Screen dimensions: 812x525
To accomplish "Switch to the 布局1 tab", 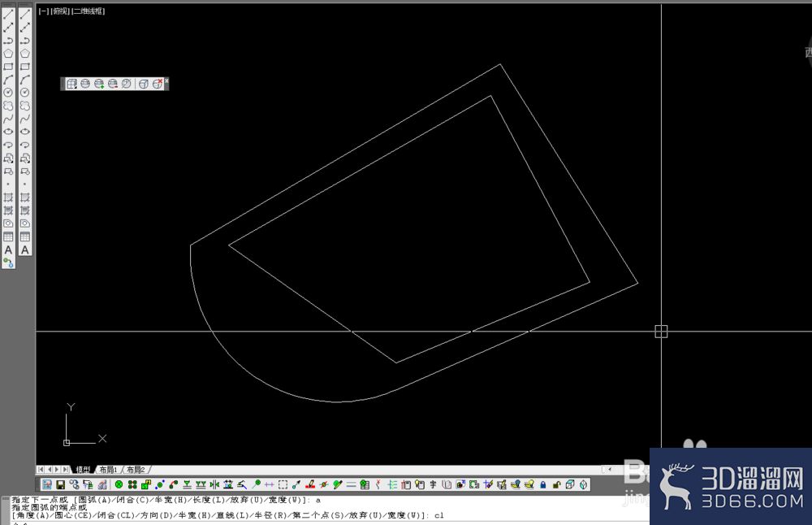I will coord(108,470).
